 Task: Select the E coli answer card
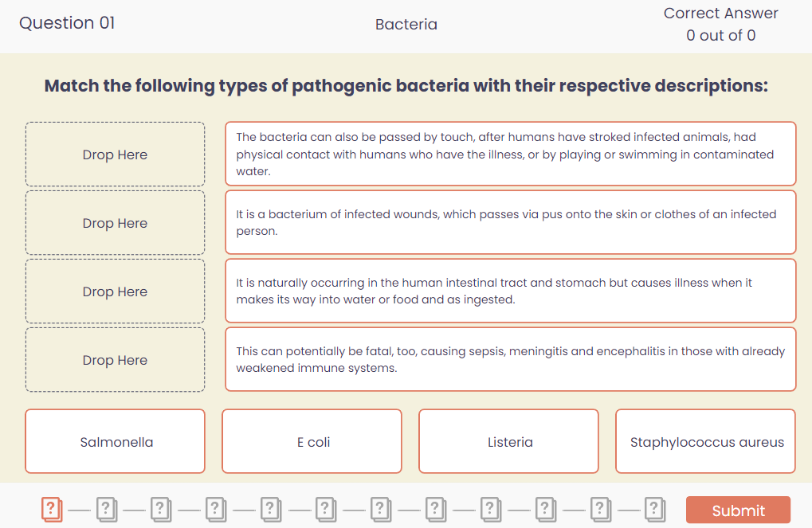tap(312, 442)
